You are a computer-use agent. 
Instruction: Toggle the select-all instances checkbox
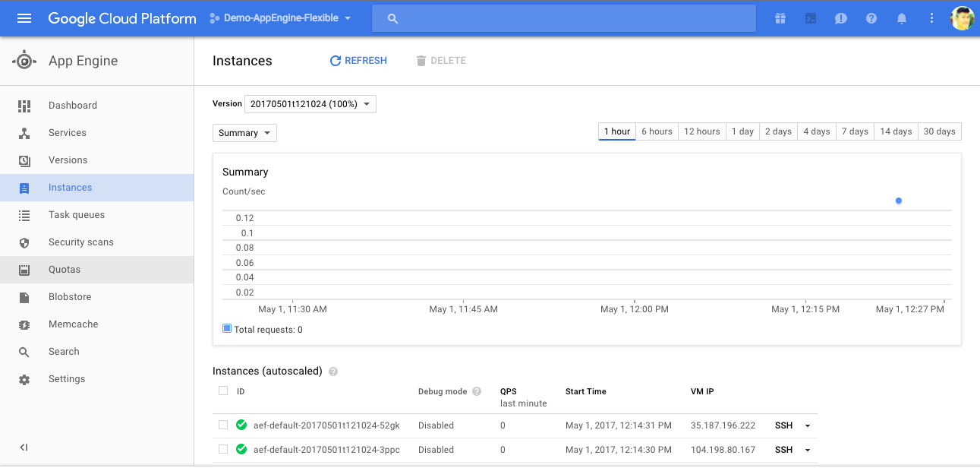click(x=223, y=391)
